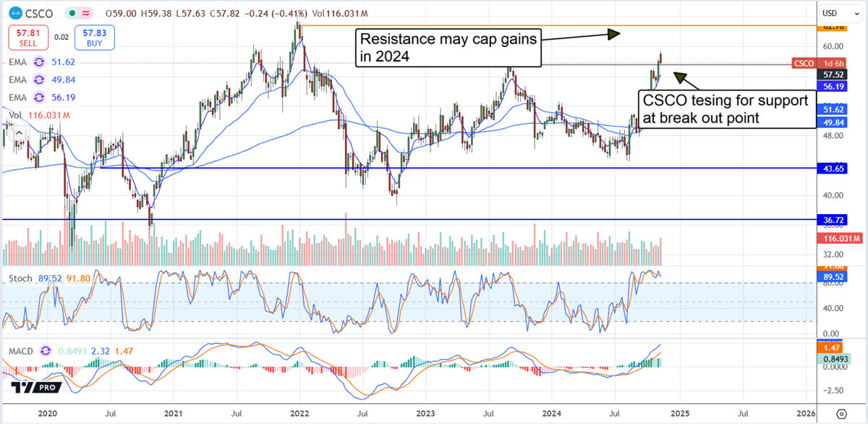The image size is (868, 424).
Task: Click the first EMA refresh icon (51.62)
Action: tap(40, 63)
